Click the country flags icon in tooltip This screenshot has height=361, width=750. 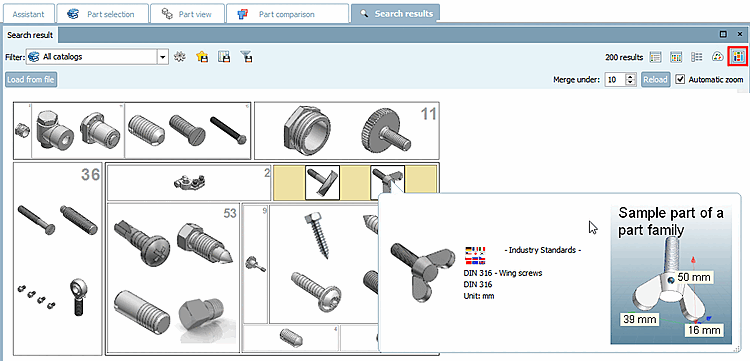point(475,256)
